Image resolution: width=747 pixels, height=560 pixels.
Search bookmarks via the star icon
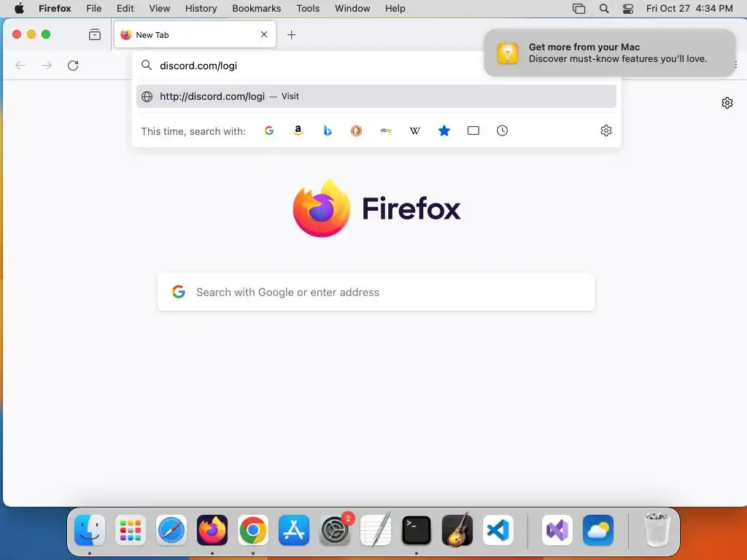(444, 131)
